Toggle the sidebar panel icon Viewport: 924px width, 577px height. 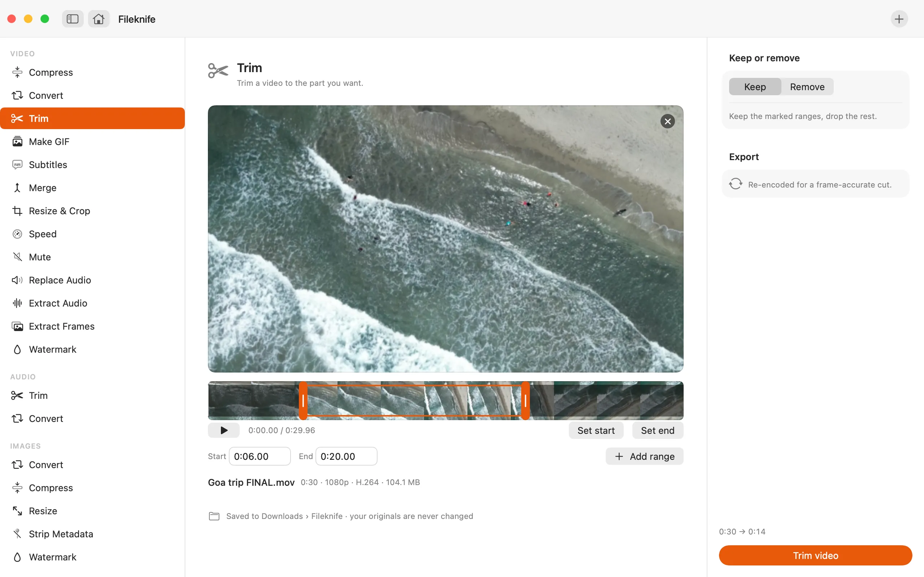[73, 19]
